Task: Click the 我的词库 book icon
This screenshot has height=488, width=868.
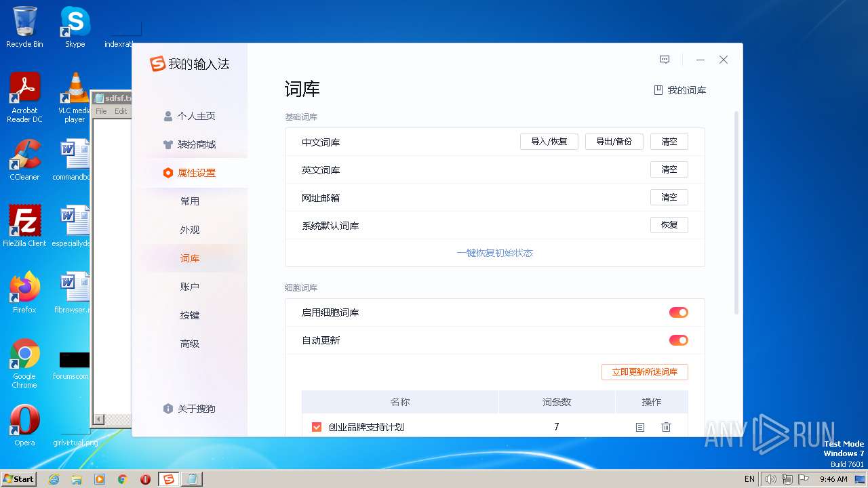Action: point(658,90)
